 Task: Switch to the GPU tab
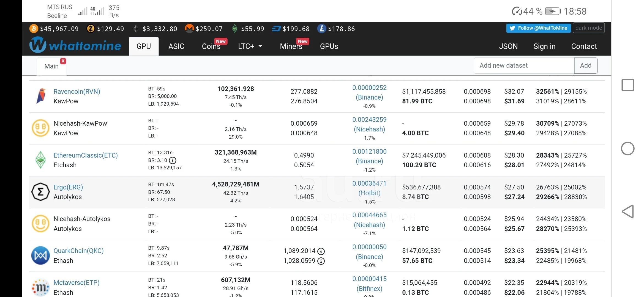click(x=144, y=46)
